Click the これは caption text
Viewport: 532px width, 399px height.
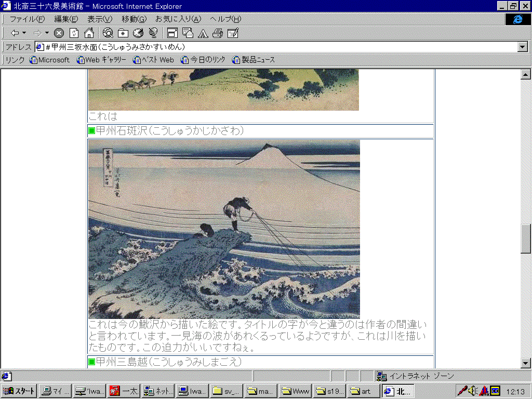[103, 116]
